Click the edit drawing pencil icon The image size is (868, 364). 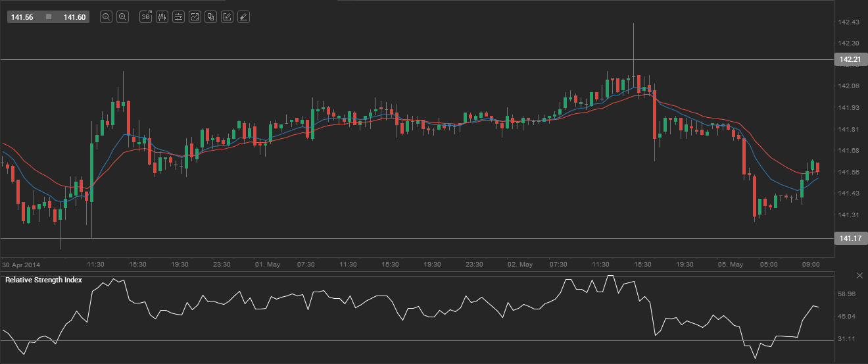tap(227, 17)
